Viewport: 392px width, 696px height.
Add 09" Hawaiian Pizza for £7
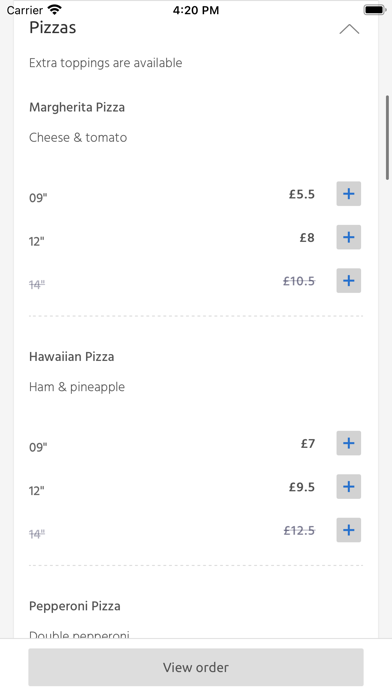348,443
